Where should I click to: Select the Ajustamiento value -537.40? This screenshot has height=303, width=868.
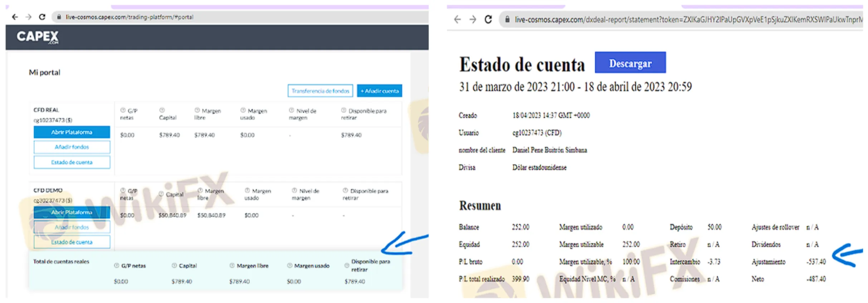pyautogui.click(x=816, y=262)
